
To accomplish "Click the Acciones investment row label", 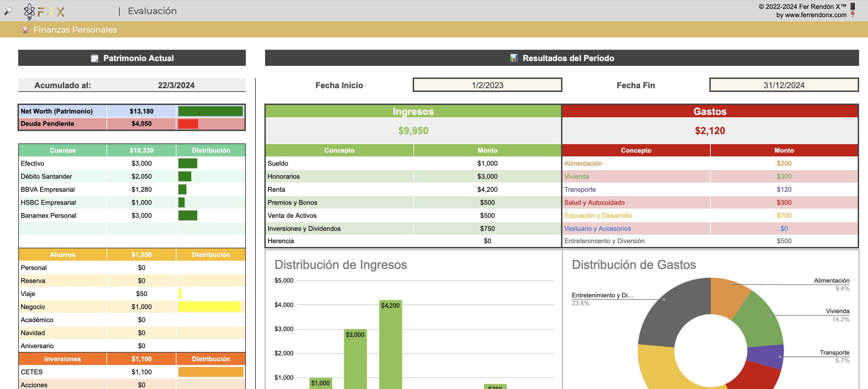I will 34,385.
